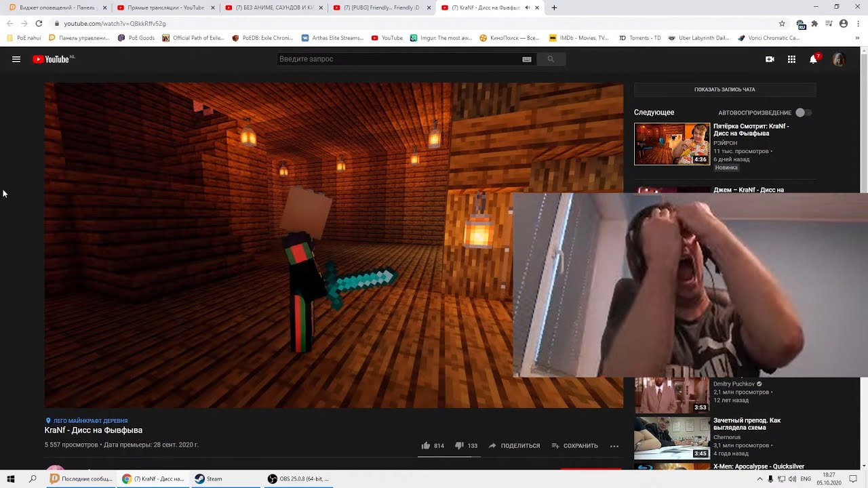Open the PoEDB Exile Chronicle bookmark

(262, 38)
